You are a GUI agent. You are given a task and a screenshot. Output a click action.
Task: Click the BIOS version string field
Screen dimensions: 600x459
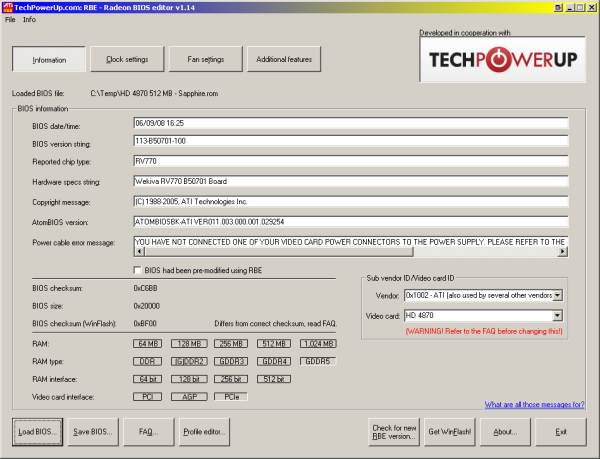click(x=351, y=141)
